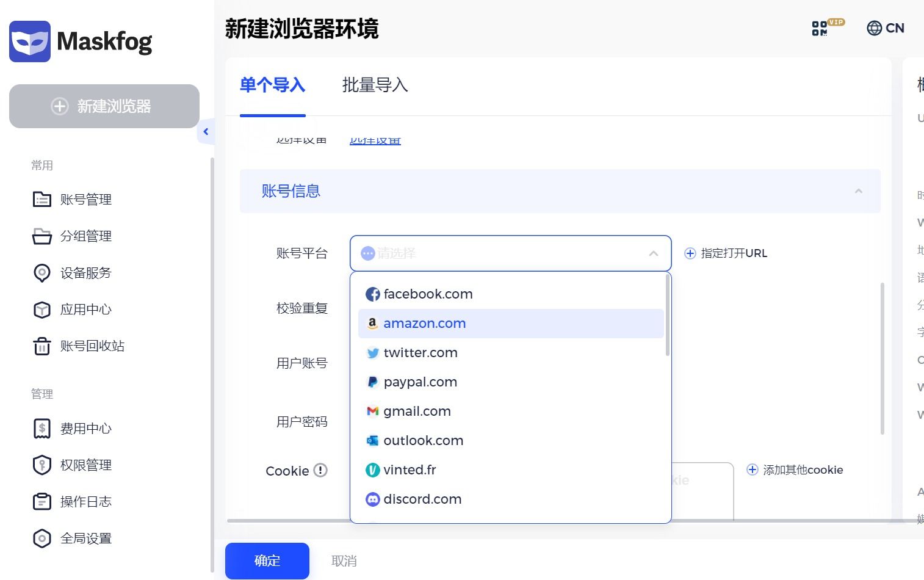Go to 权限管理 page
Viewport: 924px width, 580px height.
[86, 465]
